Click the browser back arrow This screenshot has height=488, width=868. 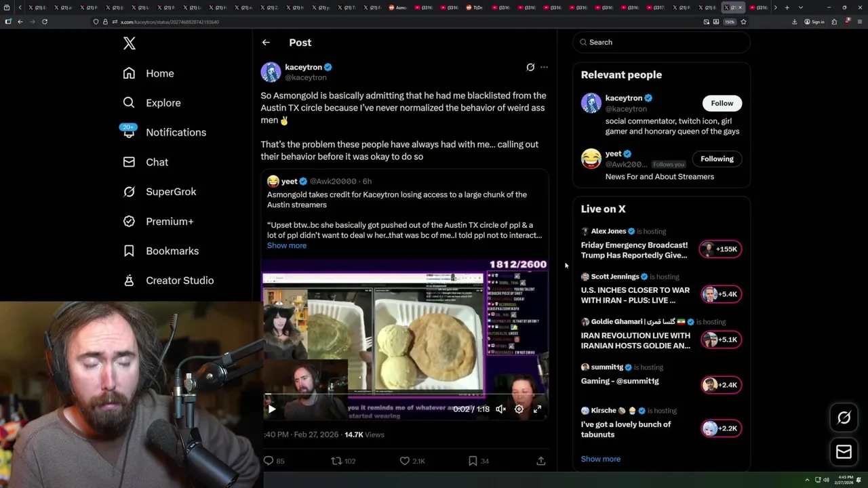tap(20, 22)
